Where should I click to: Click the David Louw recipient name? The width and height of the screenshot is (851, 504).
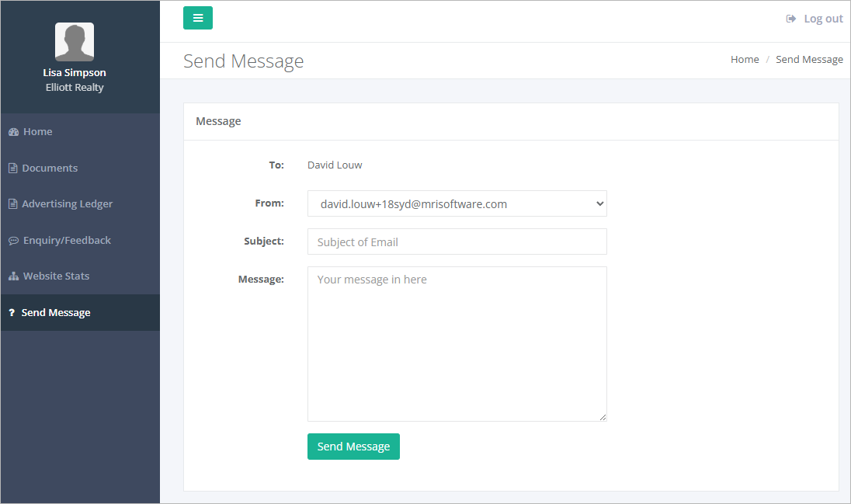click(x=335, y=165)
